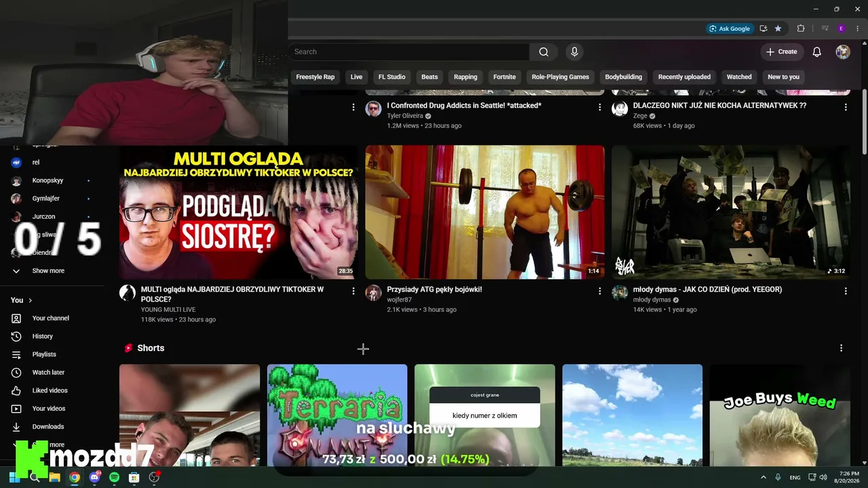Viewport: 868px width, 488px height.
Task: Select the Bodybuilding filter chip
Action: point(623,77)
